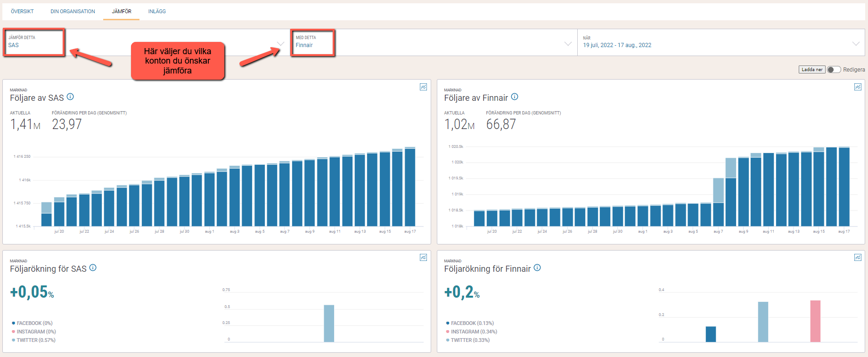
Task: Open chart icon on Följare av Finnair card
Action: coord(858,87)
